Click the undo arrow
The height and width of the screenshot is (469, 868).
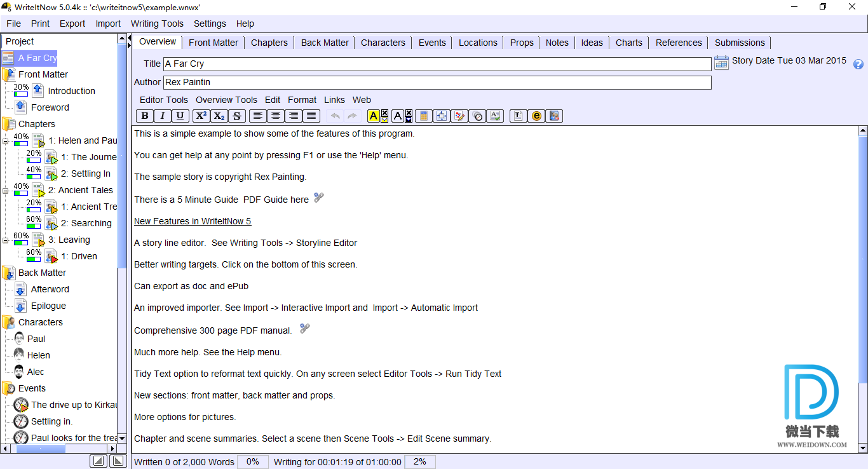pyautogui.click(x=335, y=116)
